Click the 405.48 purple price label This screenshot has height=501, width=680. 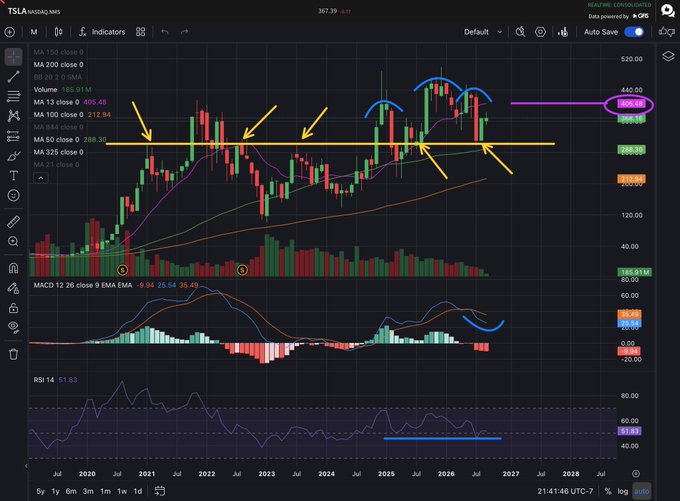(x=631, y=104)
